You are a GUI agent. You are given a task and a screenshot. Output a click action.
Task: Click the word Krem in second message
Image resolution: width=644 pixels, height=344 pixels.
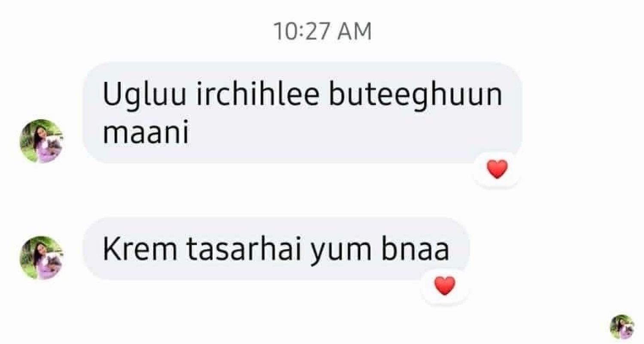pos(140,249)
